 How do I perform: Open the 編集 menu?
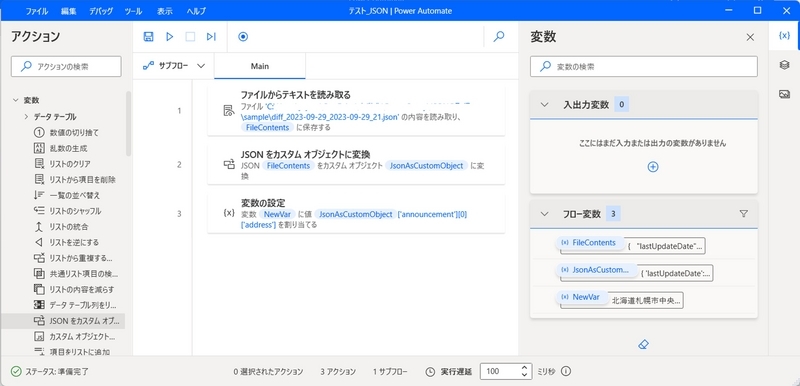68,11
